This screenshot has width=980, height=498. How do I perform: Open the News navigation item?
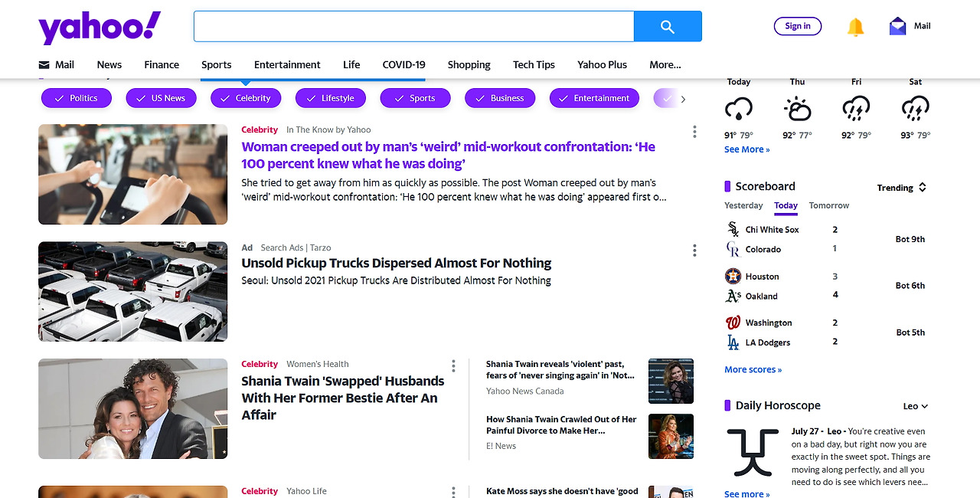pos(109,65)
